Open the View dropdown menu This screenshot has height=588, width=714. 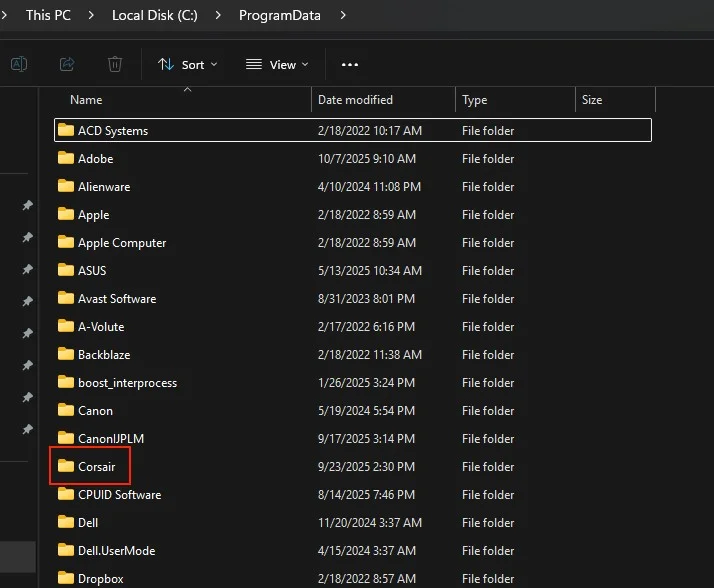pyautogui.click(x=277, y=64)
